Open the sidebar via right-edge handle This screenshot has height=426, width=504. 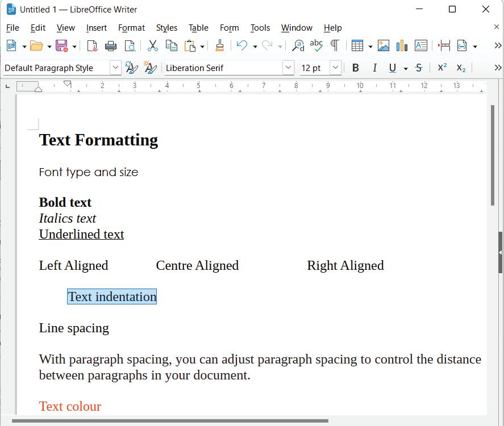[x=501, y=253]
